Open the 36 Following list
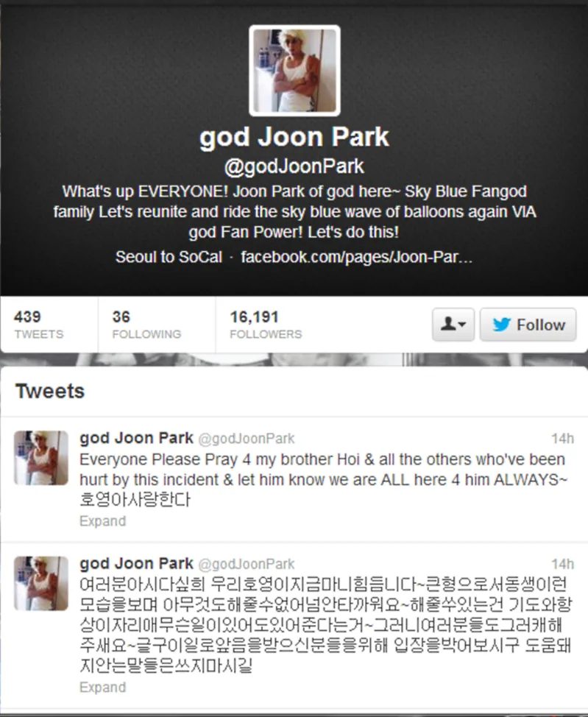This screenshot has height=717, width=588. (x=146, y=325)
